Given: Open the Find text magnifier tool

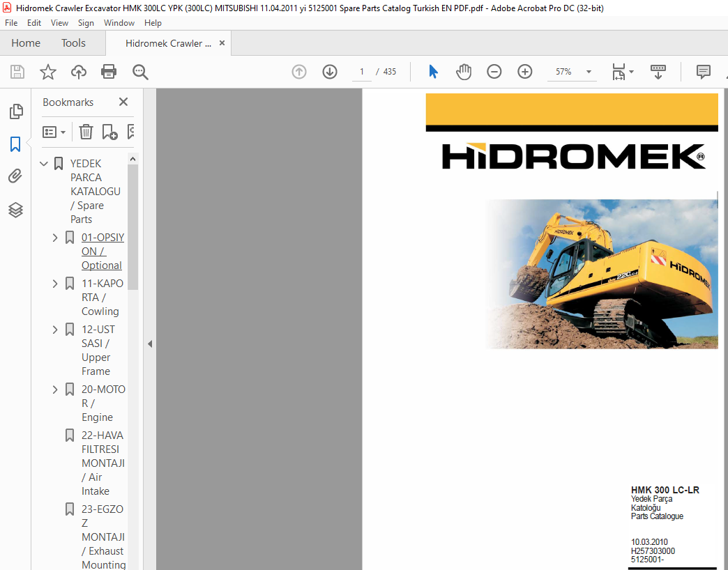Looking at the screenshot, I should pos(139,72).
